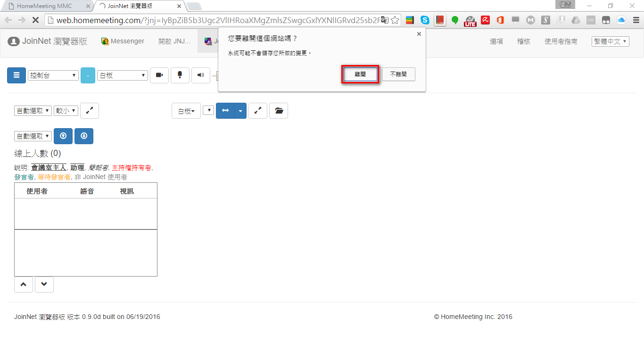Click the blue cloud extension icon
Viewport: 644px width, 343px height.
[x=621, y=20]
